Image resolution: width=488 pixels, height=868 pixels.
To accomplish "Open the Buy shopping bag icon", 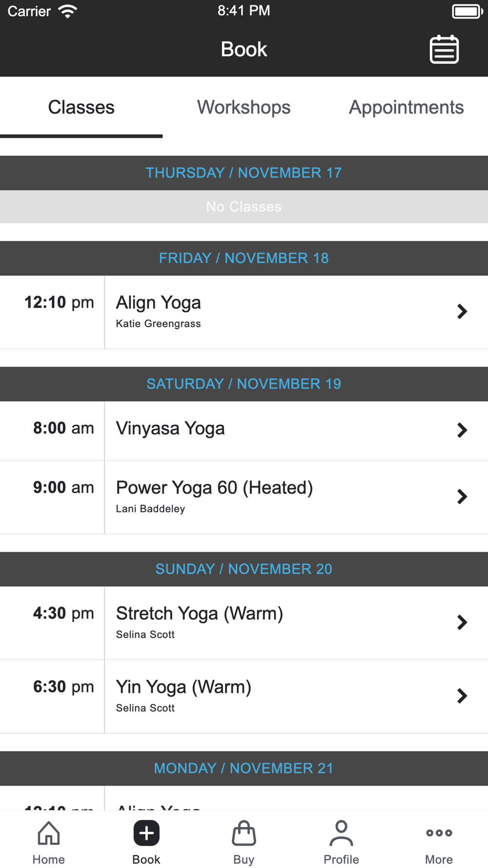I will pyautogui.click(x=244, y=833).
